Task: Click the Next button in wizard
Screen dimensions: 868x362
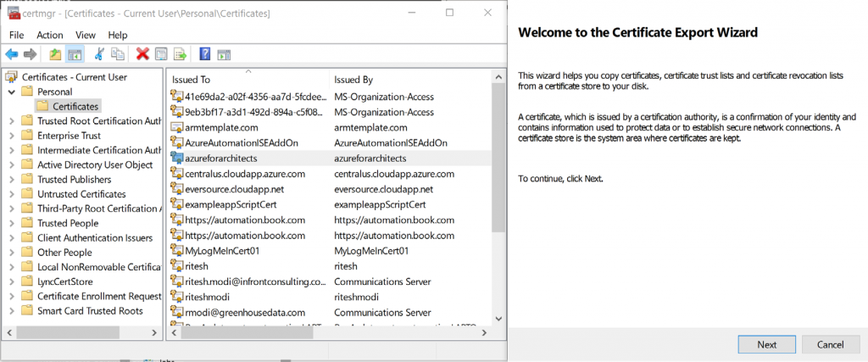Action: pyautogui.click(x=766, y=344)
